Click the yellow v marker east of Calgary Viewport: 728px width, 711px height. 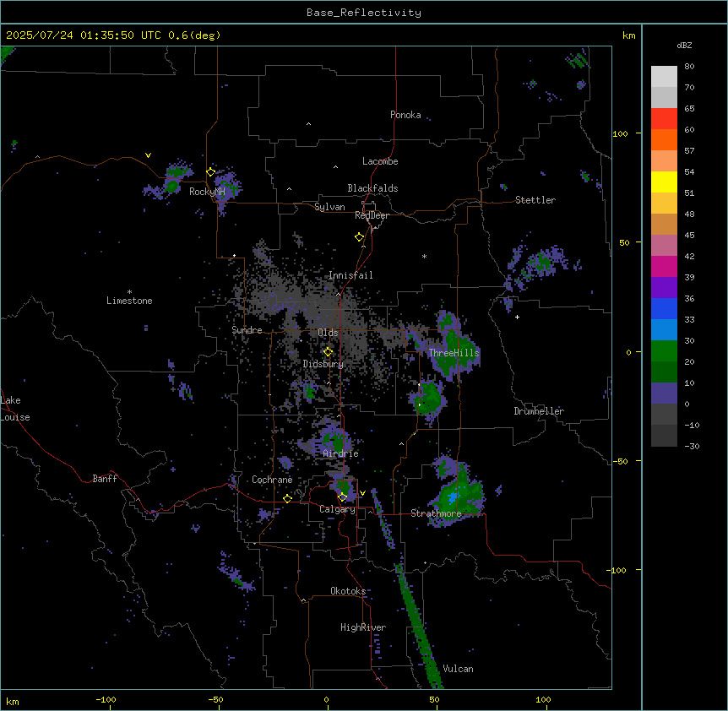pos(362,493)
